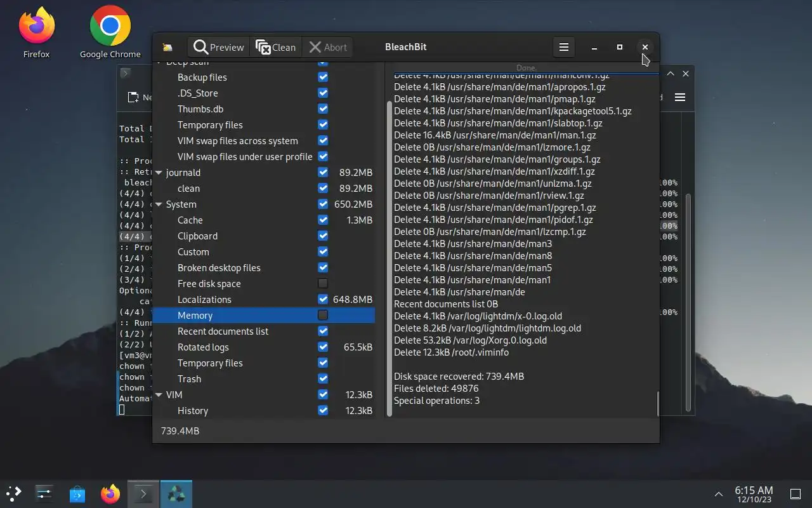Open the application launcher in taskbar
The image size is (812, 508).
[x=14, y=493]
